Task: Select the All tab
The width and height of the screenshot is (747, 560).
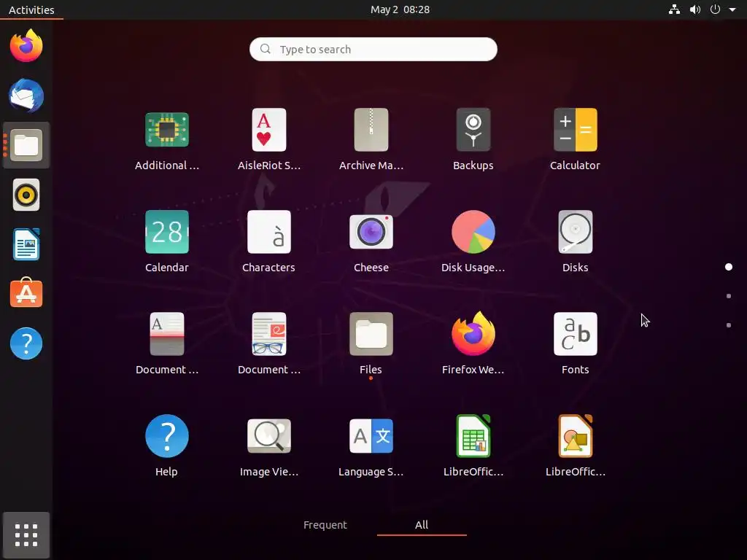Action: tap(422, 525)
